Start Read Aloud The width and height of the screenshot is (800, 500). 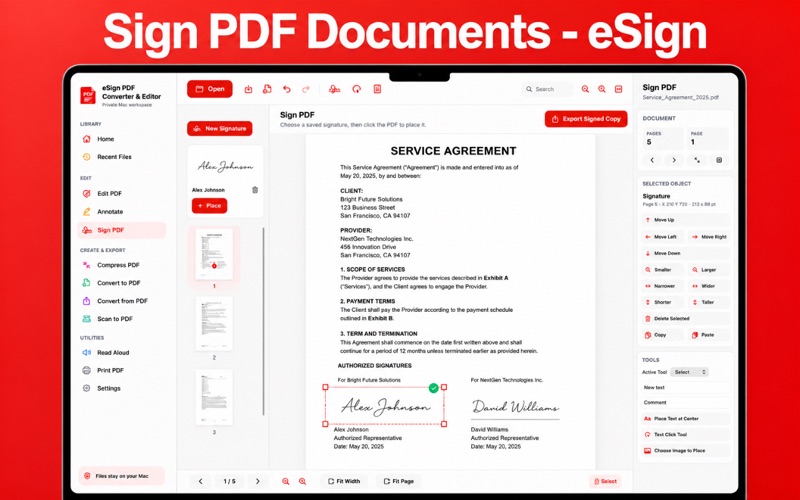coord(121,353)
